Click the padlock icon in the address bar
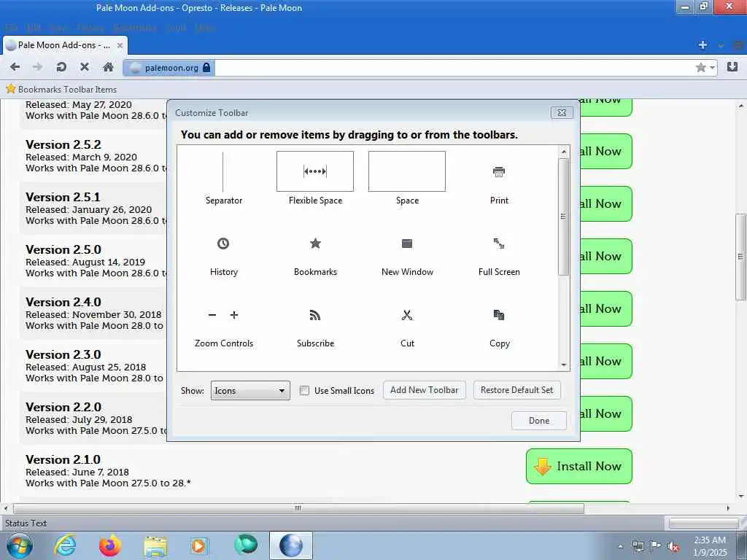Screen dimensions: 747x560 (206, 67)
